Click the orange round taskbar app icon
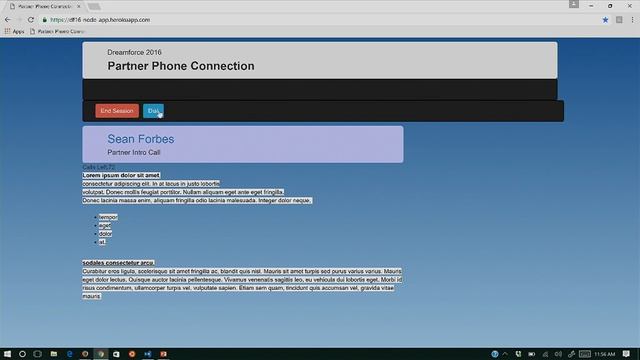The image size is (640, 360). click(x=132, y=354)
